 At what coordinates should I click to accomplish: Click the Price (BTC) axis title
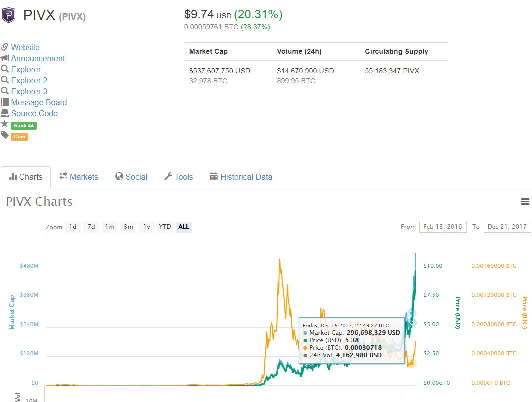coord(524,312)
